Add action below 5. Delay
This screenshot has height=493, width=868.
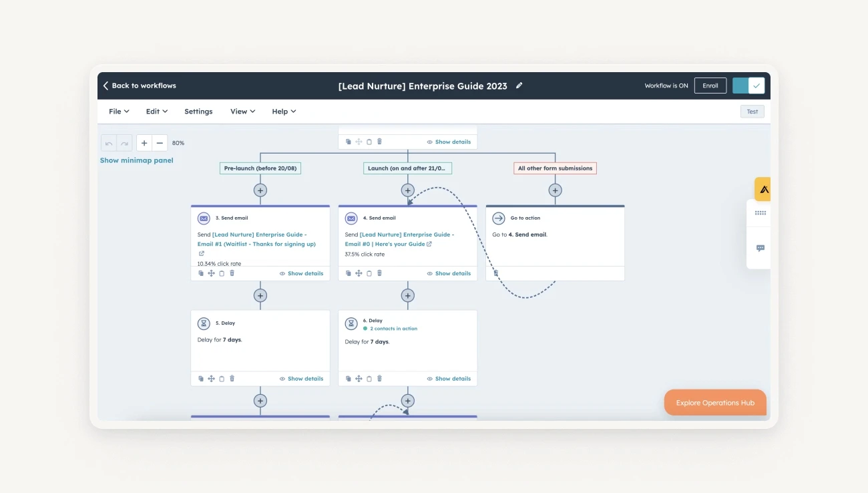pyautogui.click(x=260, y=401)
